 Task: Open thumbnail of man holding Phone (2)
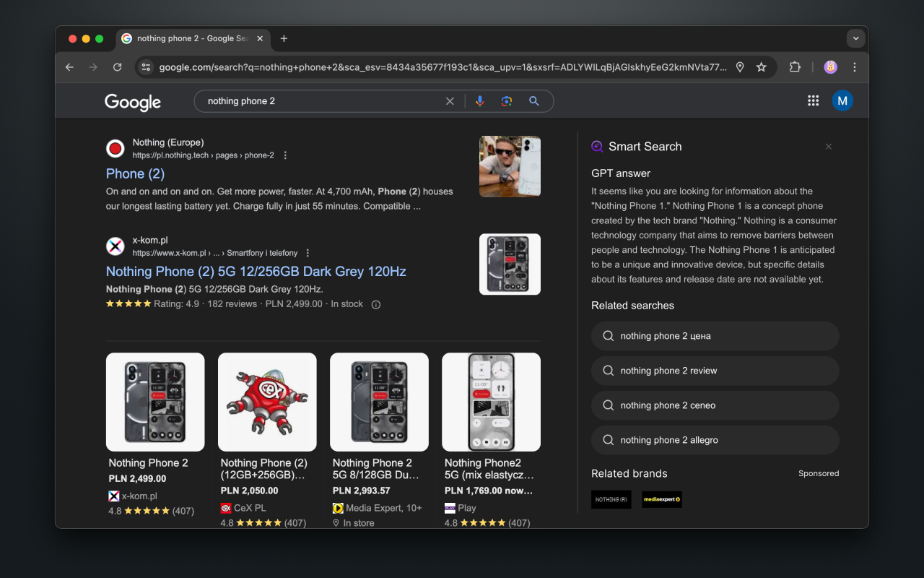pyautogui.click(x=510, y=166)
